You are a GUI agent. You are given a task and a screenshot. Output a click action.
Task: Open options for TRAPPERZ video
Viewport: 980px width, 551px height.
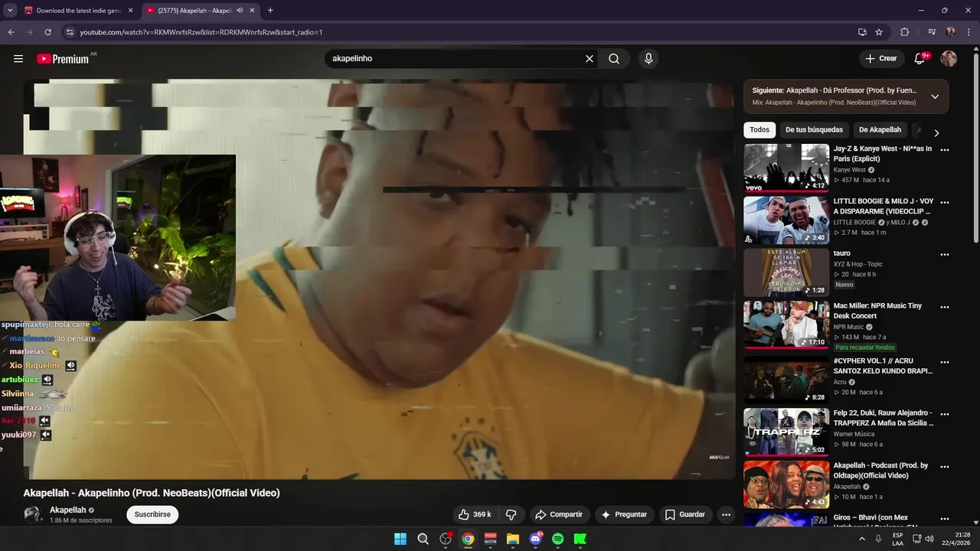point(945,414)
